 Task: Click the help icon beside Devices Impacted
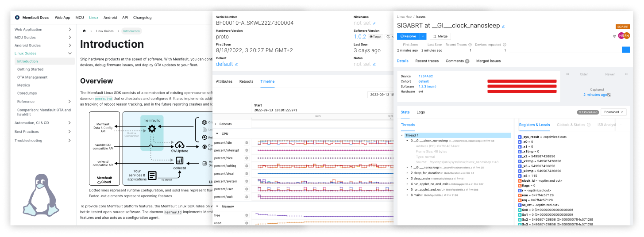(x=505, y=45)
